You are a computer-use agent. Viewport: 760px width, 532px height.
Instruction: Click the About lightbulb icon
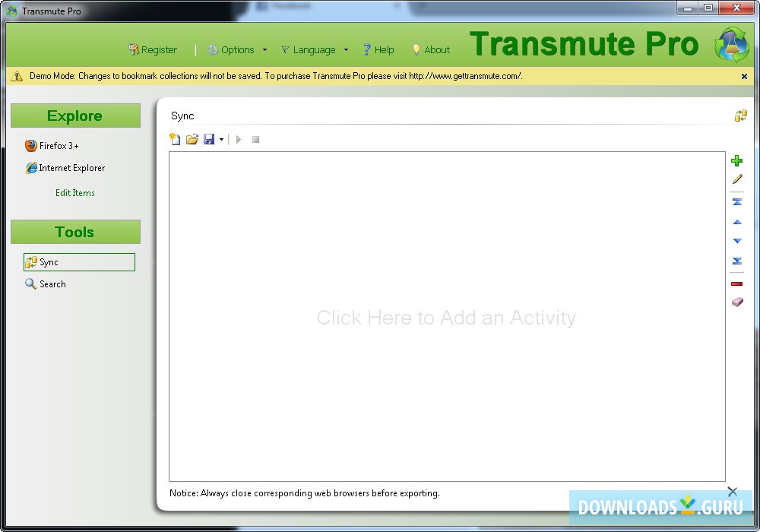pos(416,49)
